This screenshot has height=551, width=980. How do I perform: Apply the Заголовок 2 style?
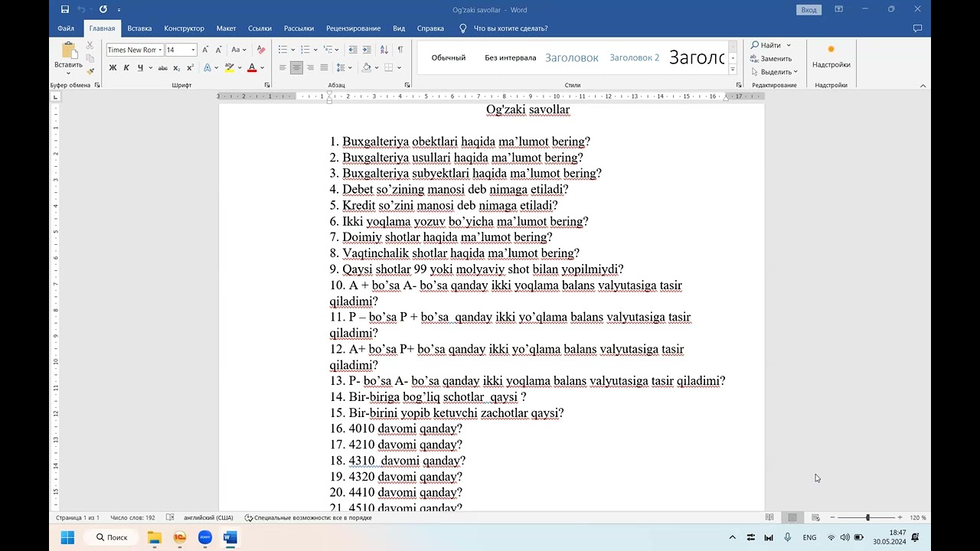point(634,57)
